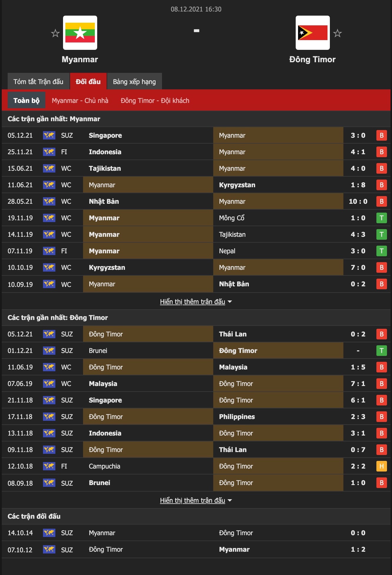Screen dimensions: 392x575
Task: Open Nepal team in 07.11.19 match
Action: pos(227,251)
